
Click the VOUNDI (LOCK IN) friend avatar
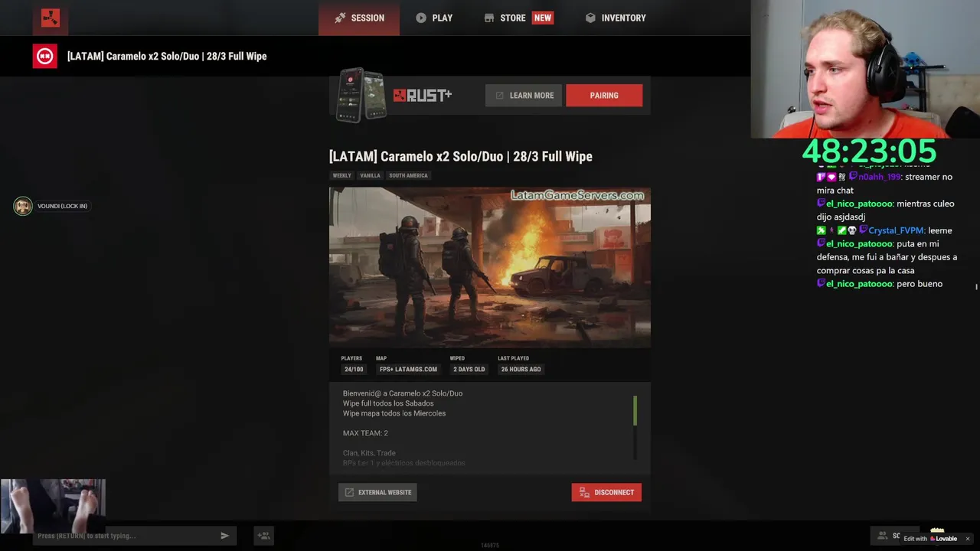pyautogui.click(x=23, y=206)
